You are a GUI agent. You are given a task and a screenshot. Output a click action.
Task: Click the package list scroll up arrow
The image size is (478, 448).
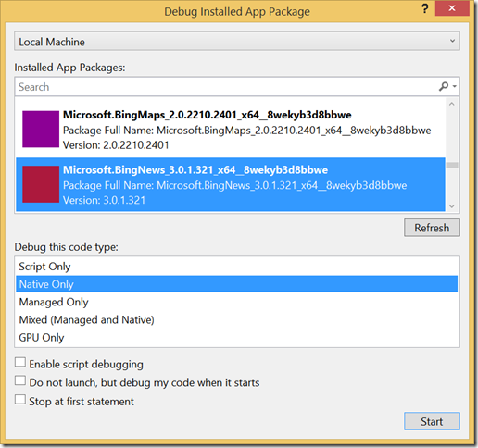(452, 104)
